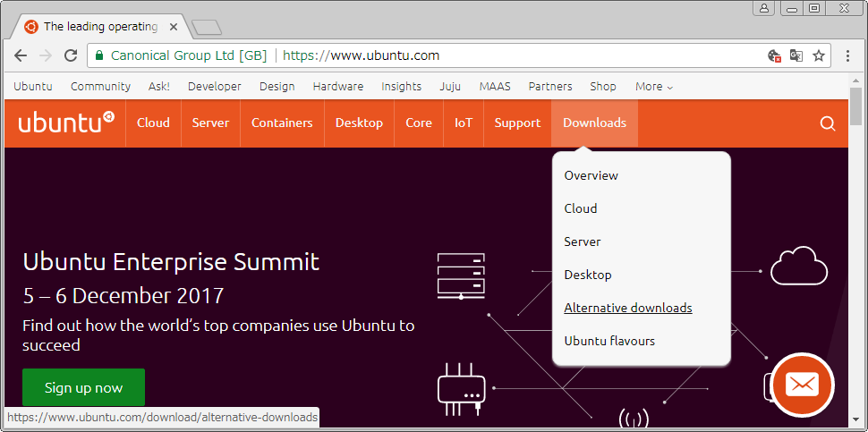Click the blocked content icon in address bar
Screen dimensions: 868x432
(x=775, y=55)
